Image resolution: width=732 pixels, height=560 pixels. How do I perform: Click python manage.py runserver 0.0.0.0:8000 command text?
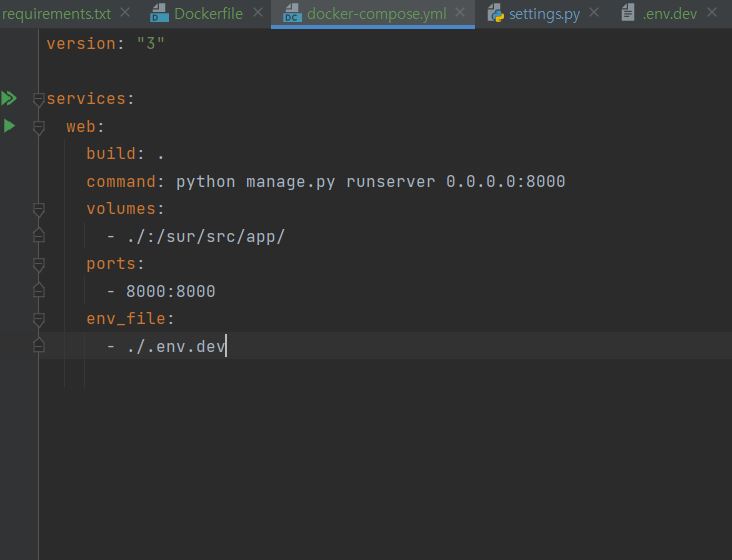pos(371,182)
